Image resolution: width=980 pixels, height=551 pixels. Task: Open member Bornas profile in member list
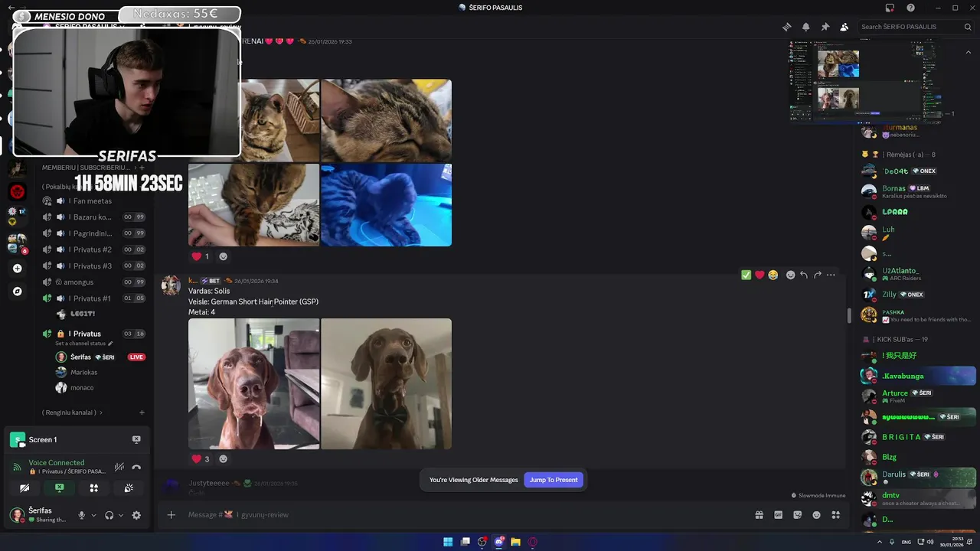pos(915,191)
